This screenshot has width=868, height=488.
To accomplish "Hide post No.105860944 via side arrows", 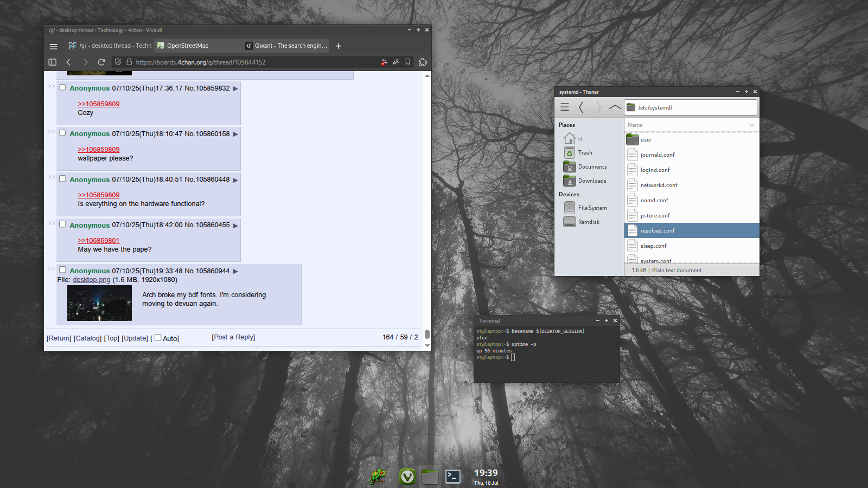I will point(51,268).
